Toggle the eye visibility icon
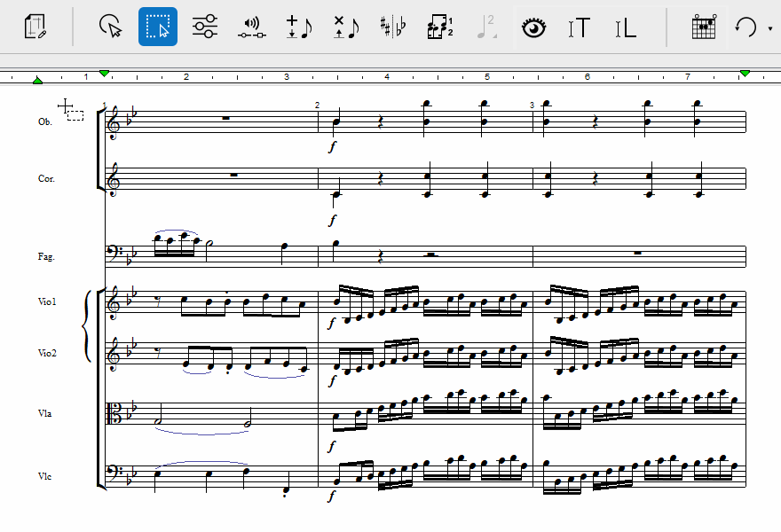781x532 pixels. (533, 27)
